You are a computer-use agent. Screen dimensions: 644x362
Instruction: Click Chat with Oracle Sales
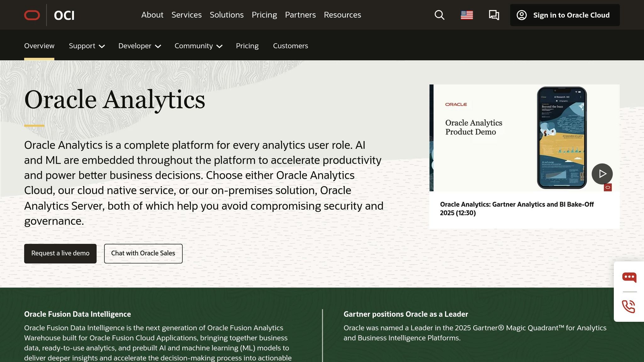[143, 253]
